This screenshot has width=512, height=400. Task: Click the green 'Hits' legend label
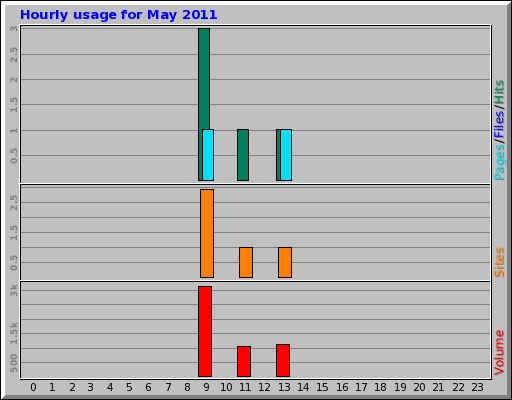coord(499,92)
